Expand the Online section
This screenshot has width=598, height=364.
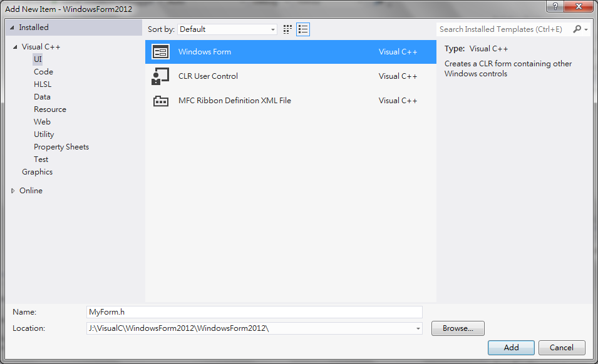click(13, 191)
